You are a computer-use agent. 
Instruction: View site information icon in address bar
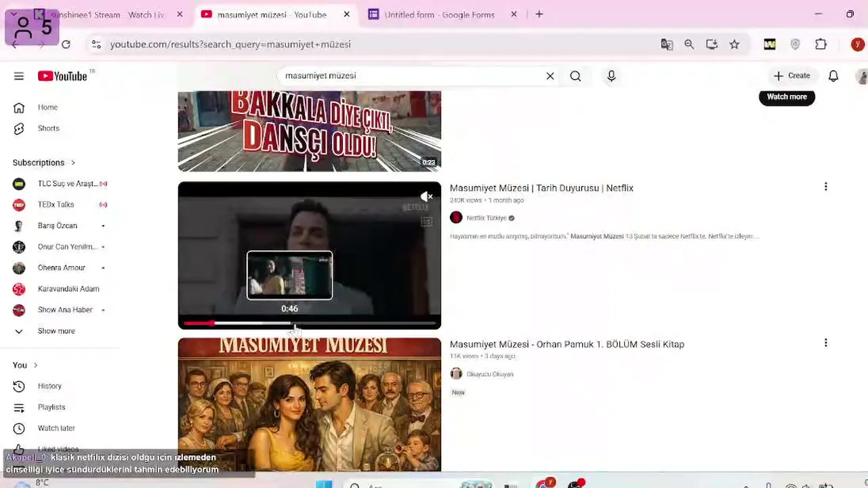click(96, 44)
